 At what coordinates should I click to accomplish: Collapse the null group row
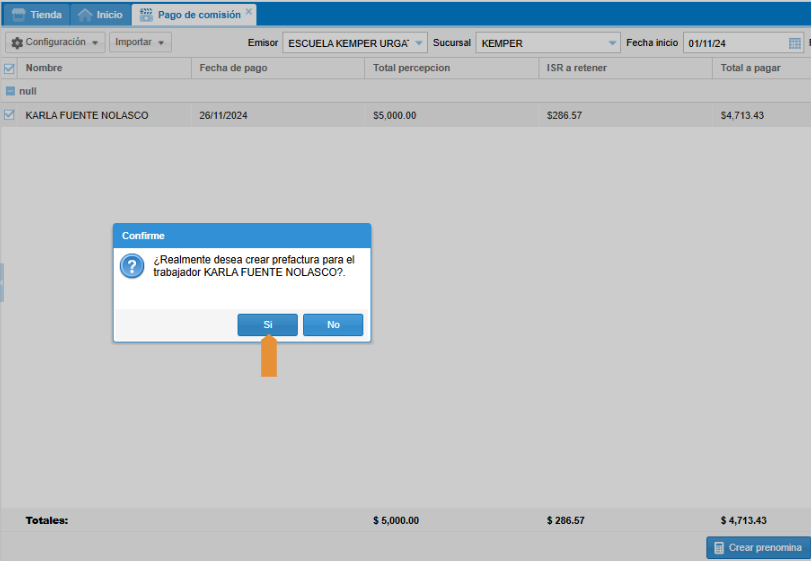(x=10, y=91)
